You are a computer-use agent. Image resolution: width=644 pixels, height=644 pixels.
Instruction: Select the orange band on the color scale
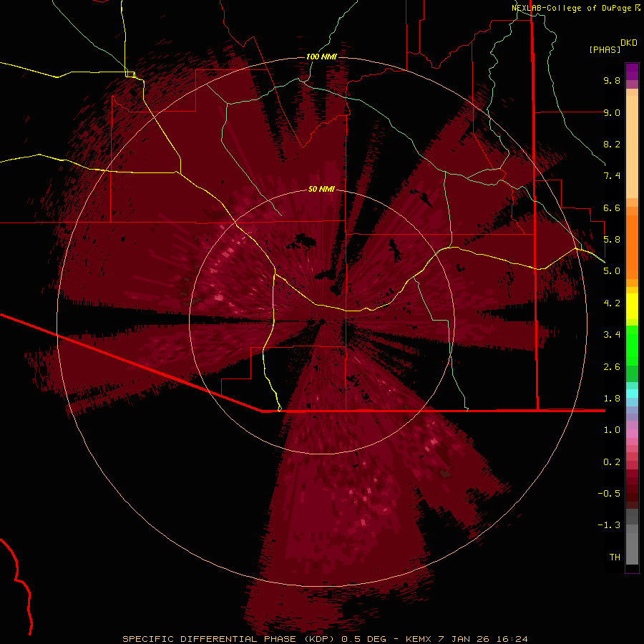point(632,247)
